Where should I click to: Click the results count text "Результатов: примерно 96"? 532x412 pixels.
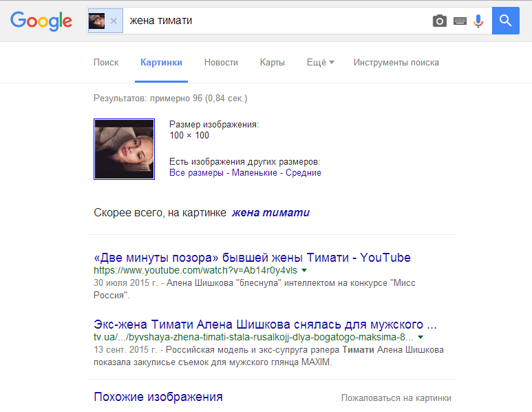[148, 98]
